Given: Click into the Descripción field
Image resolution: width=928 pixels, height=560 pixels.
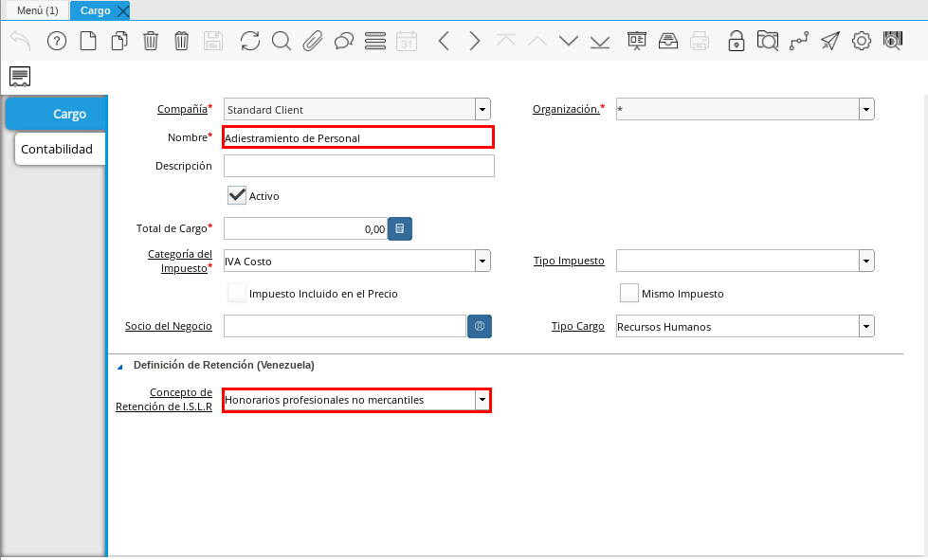Looking at the screenshot, I should [x=358, y=166].
